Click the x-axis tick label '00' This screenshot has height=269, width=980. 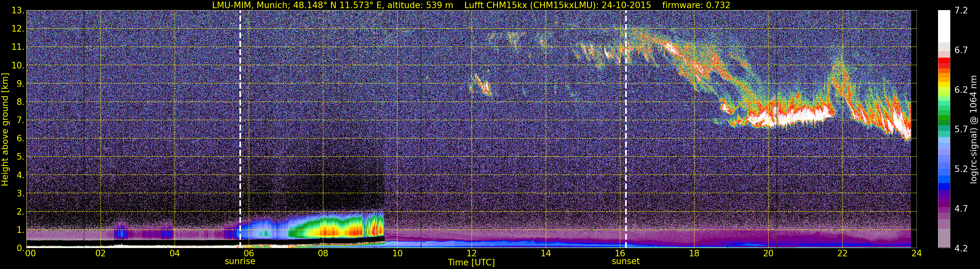pyautogui.click(x=31, y=253)
